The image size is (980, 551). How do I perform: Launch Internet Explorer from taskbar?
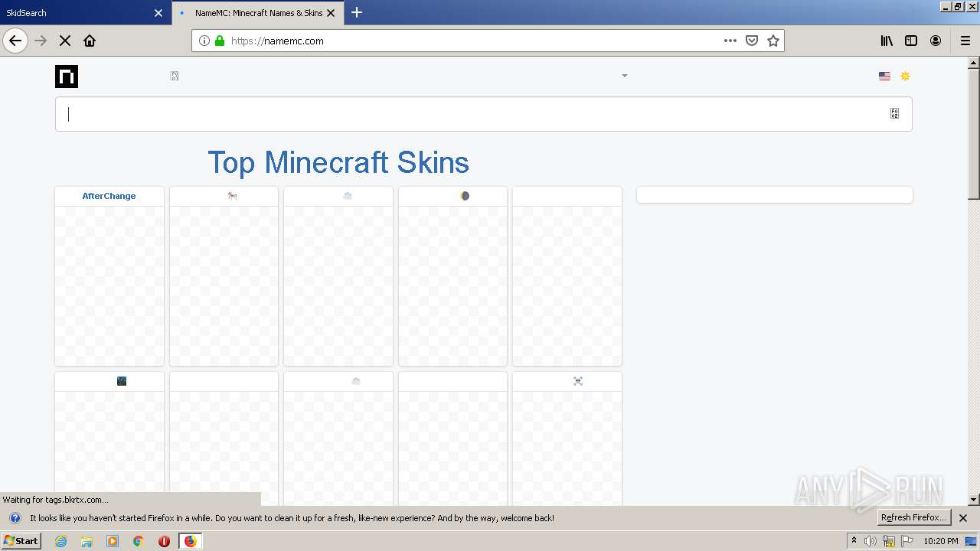tap(60, 541)
